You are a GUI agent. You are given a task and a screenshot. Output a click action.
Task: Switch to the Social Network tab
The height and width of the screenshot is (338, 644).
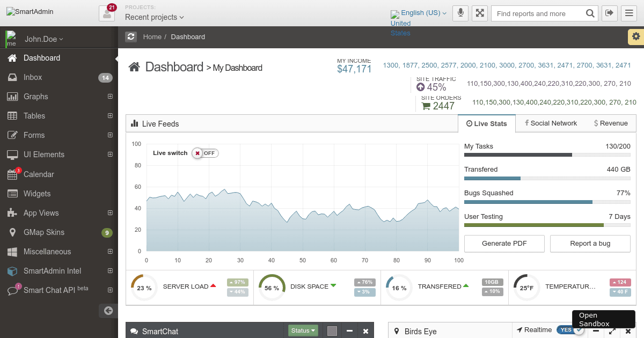tap(551, 123)
